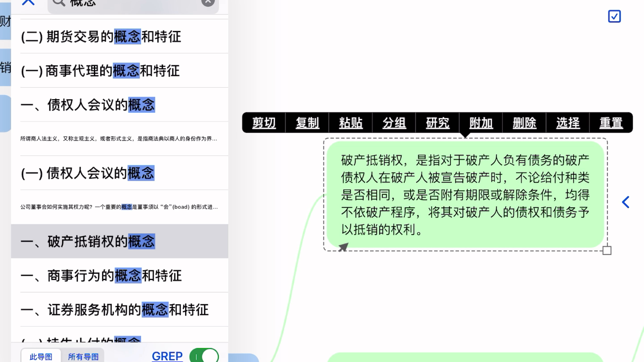Choose 研究 from the context menu

437,123
